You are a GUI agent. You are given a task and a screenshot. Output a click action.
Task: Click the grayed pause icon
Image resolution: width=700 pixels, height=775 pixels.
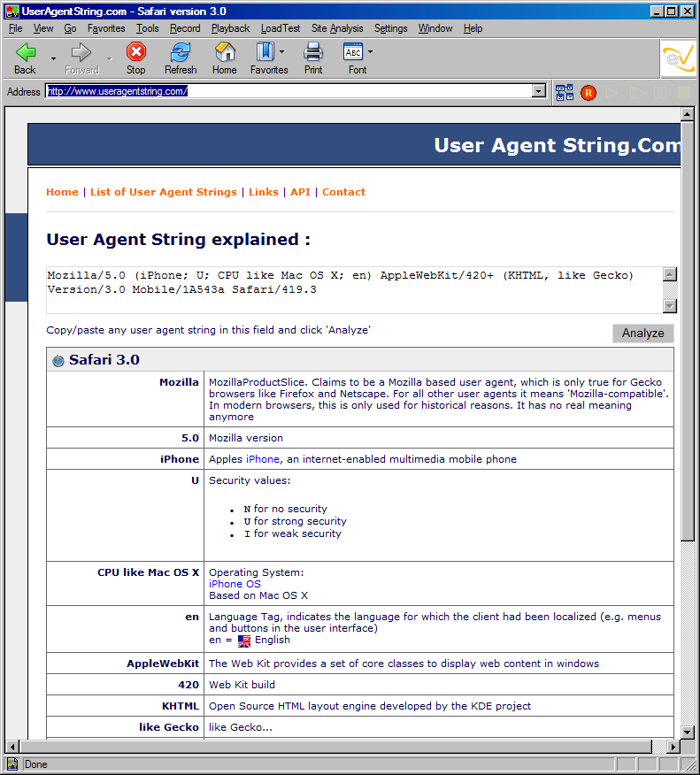660,93
